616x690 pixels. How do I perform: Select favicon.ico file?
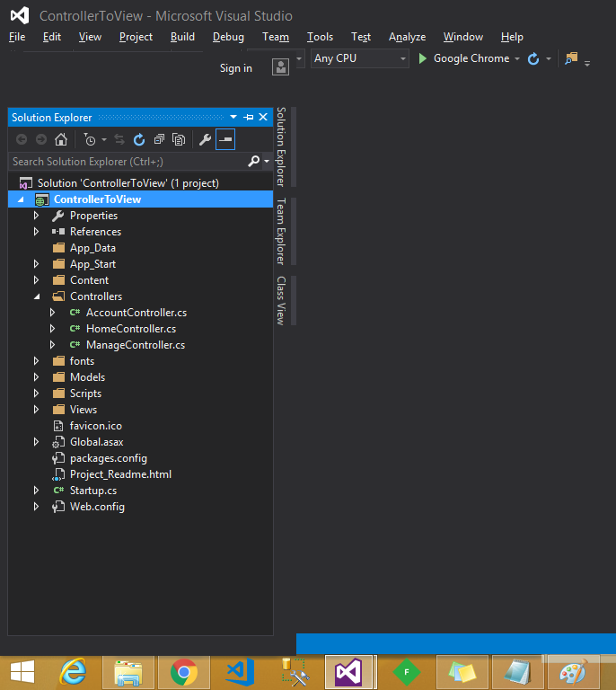coord(96,426)
